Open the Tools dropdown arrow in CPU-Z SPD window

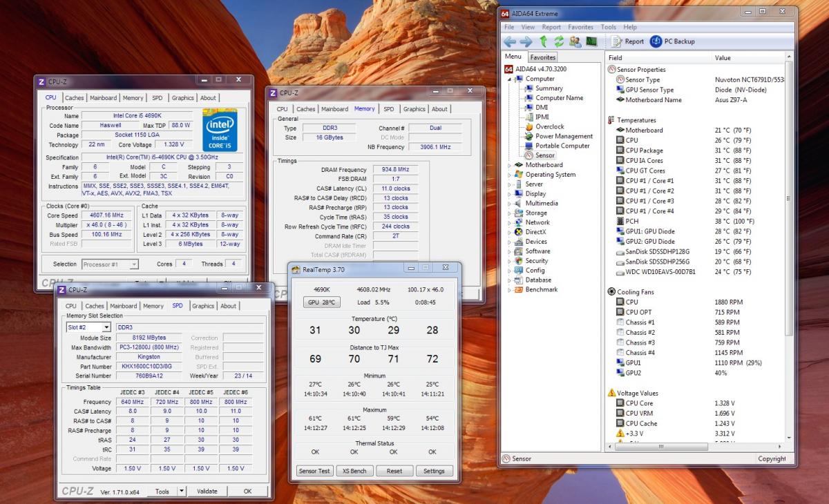tap(181, 492)
